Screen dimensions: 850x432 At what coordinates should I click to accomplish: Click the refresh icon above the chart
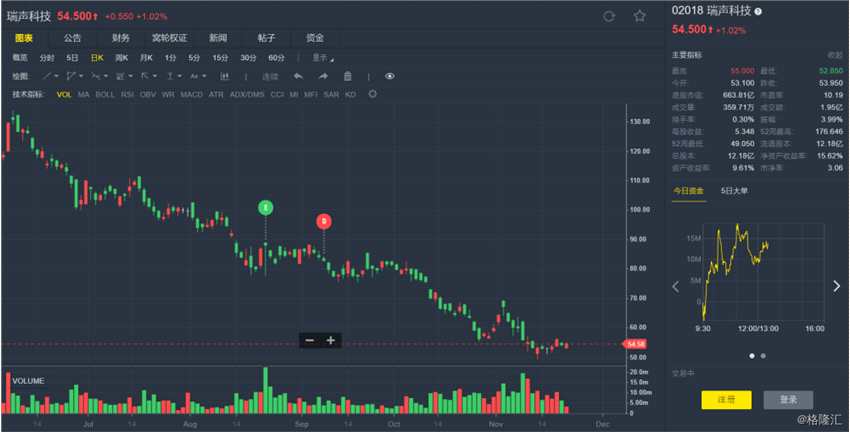pos(609,16)
